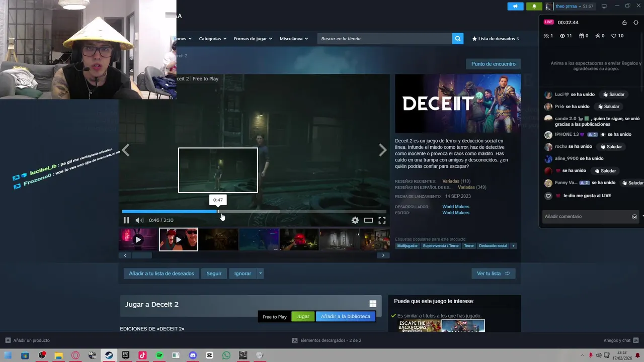Image resolution: width=644 pixels, height=362 pixels.
Task: Open Discord from taskbar
Action: pos(193,355)
